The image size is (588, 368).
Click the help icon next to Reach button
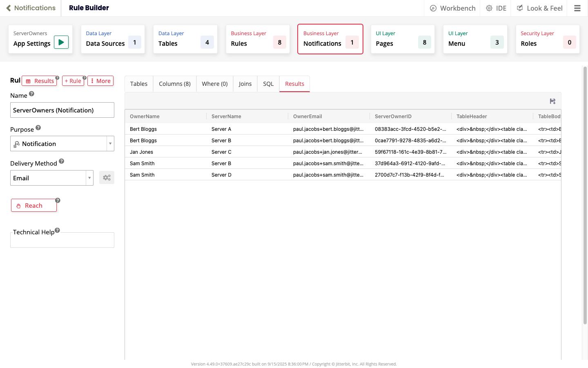point(57,200)
